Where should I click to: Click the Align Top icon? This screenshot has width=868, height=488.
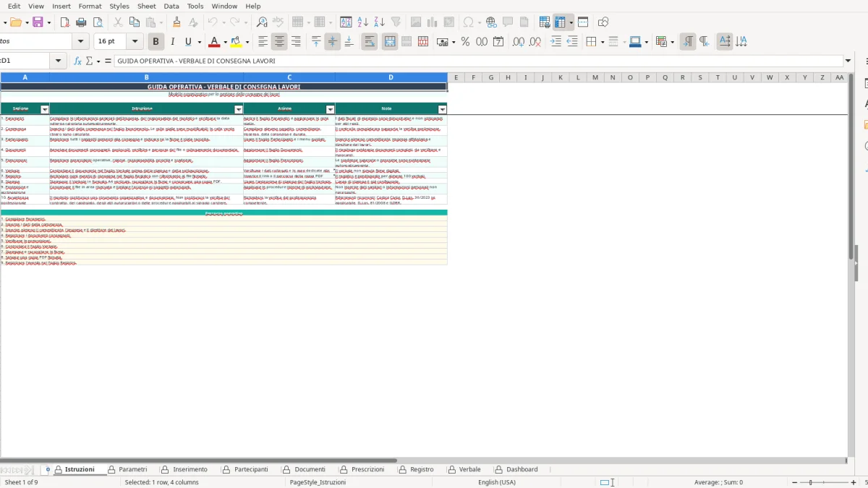pyautogui.click(x=316, y=42)
